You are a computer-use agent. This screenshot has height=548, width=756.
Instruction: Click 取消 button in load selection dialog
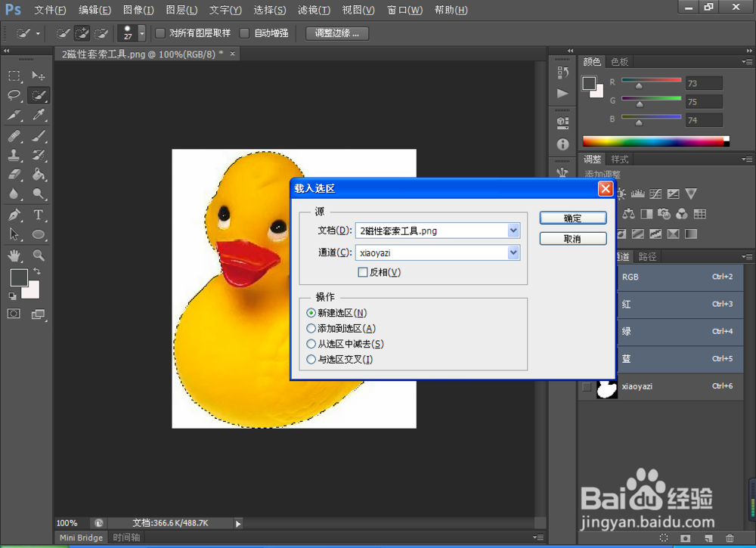click(573, 239)
